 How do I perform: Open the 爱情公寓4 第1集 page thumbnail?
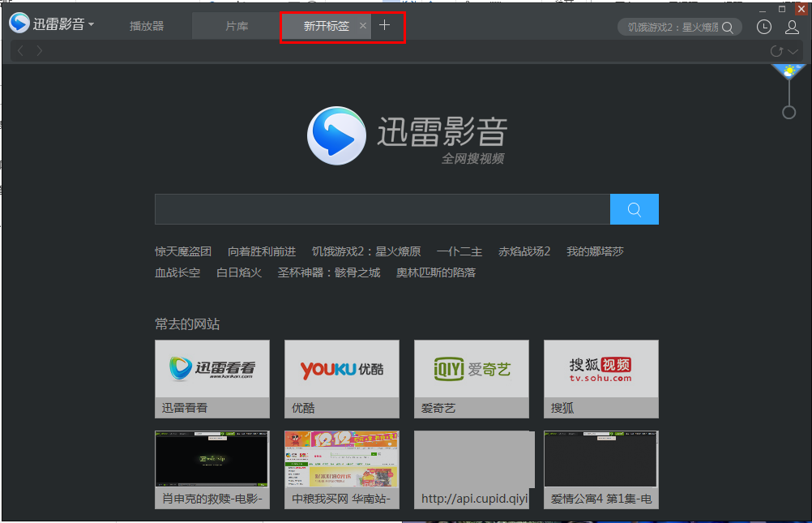click(x=601, y=469)
